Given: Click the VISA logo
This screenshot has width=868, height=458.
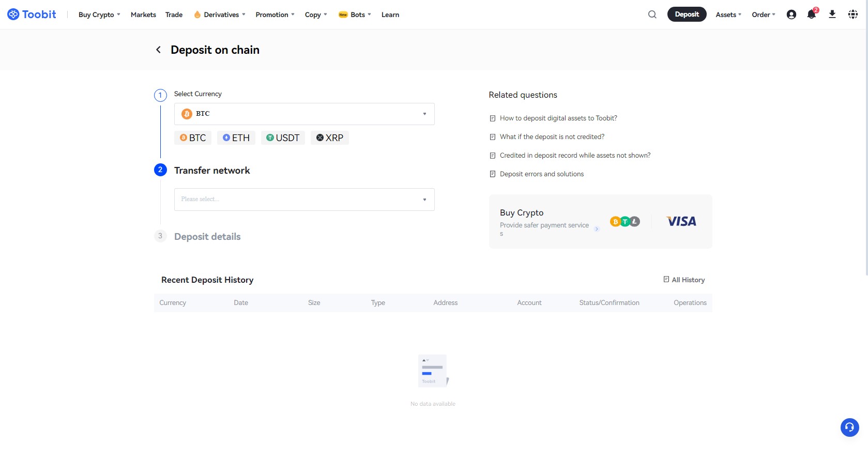Looking at the screenshot, I should 681,221.
